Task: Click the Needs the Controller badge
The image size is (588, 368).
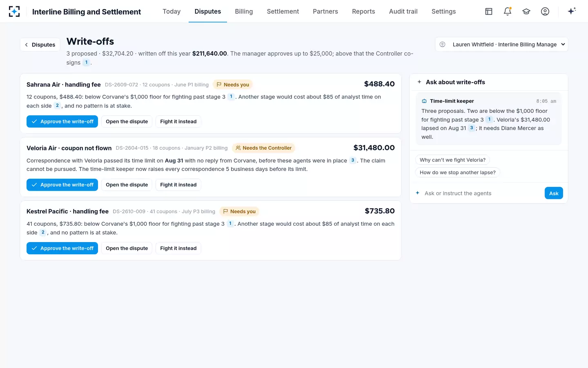Action: [x=263, y=148]
